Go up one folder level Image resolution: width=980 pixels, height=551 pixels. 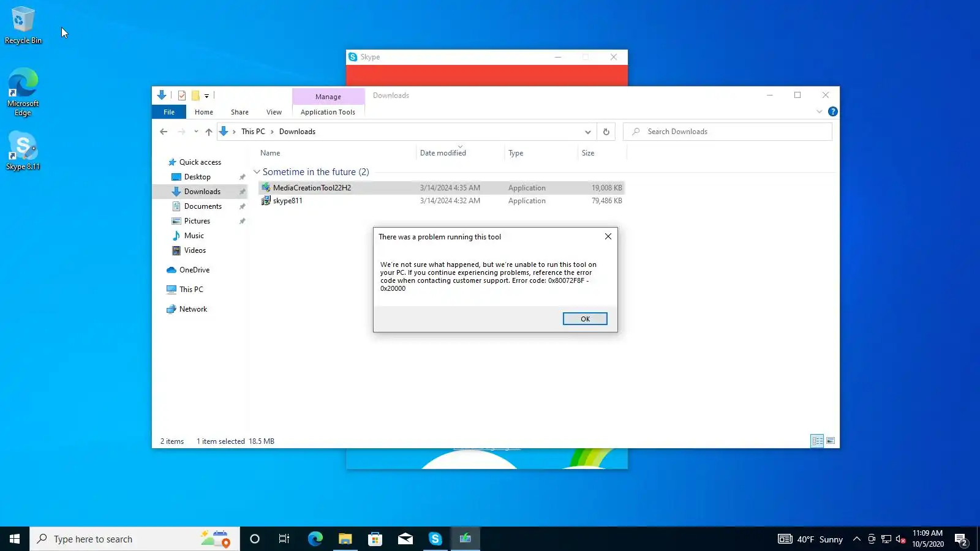point(209,132)
